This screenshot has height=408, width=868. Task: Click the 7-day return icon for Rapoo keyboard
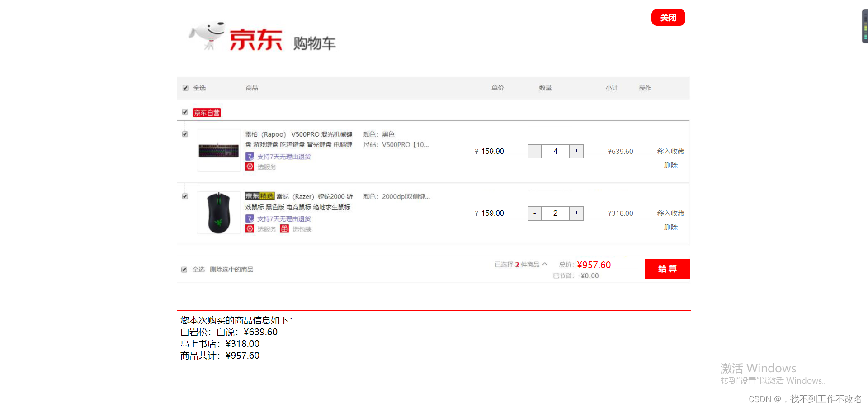(250, 157)
